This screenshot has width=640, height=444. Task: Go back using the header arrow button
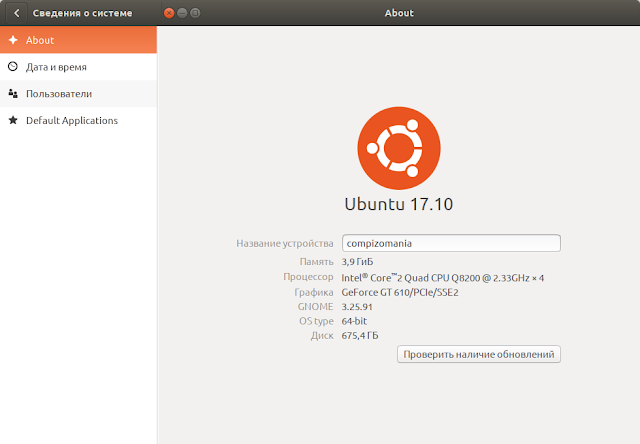(x=16, y=13)
